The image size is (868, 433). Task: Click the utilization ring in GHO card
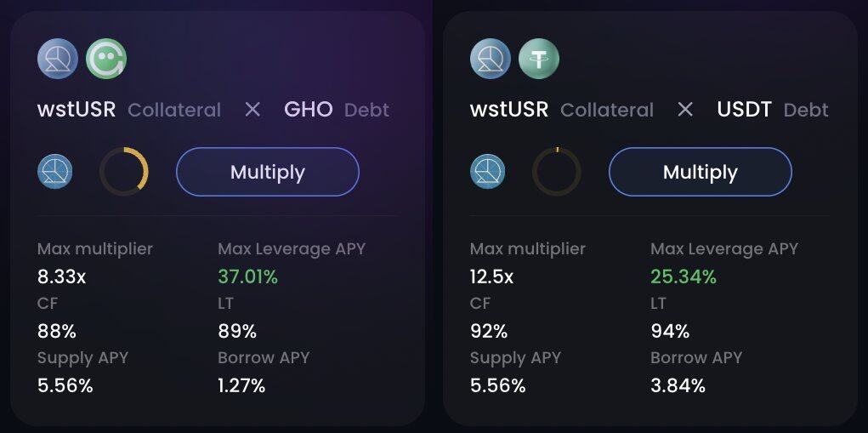(124, 172)
